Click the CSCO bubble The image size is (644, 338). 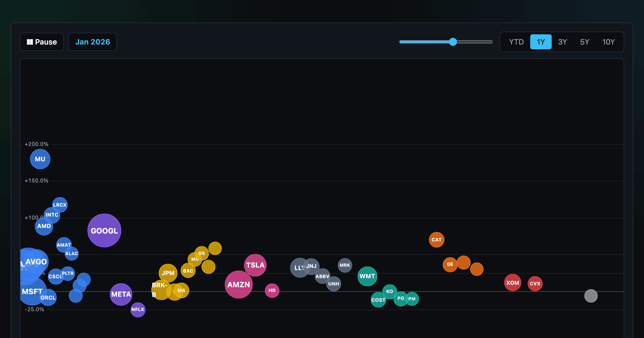tap(56, 277)
